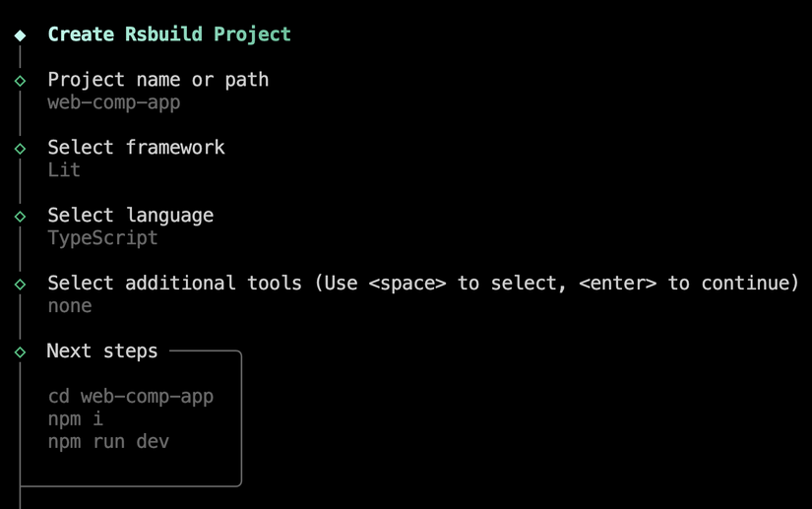Click the diamond marker beside Next steps

(20, 351)
